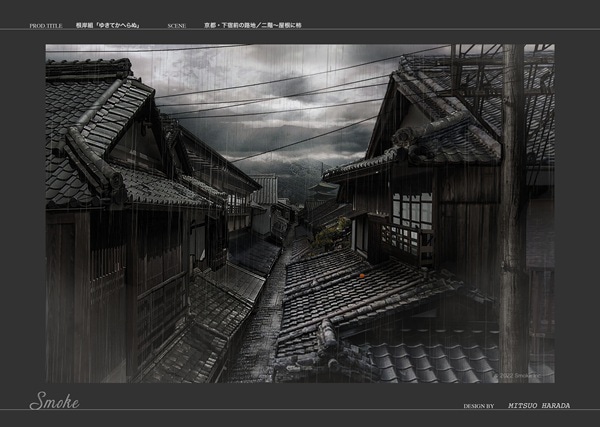Click the DESIGN BY label
This screenshot has width=600, height=427.
(x=478, y=406)
